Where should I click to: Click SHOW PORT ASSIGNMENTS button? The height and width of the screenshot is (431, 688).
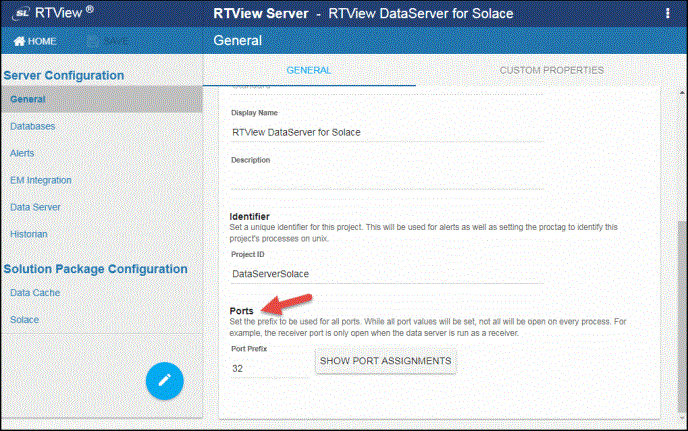(x=385, y=360)
